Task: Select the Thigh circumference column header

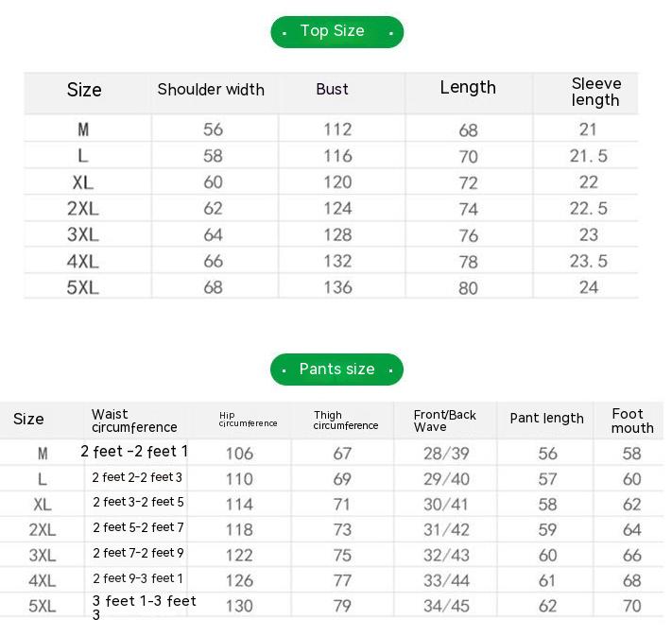Action: (x=345, y=421)
